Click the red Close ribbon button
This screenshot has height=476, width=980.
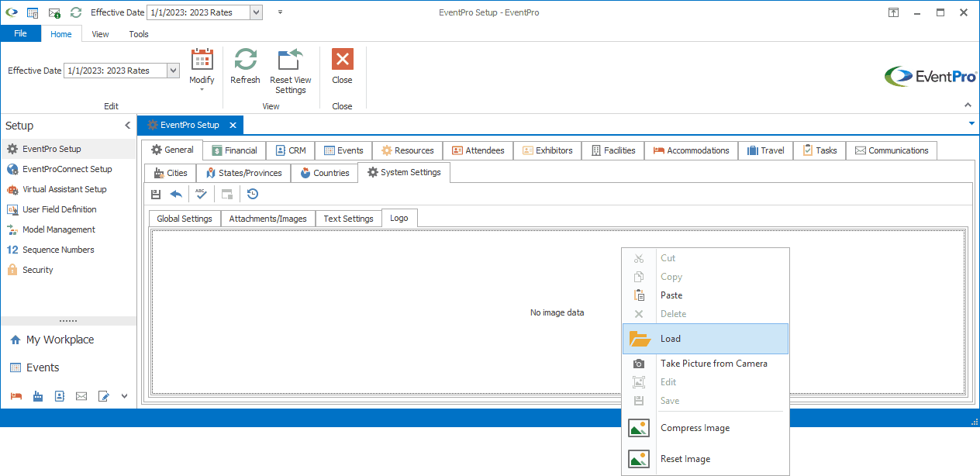pos(342,67)
